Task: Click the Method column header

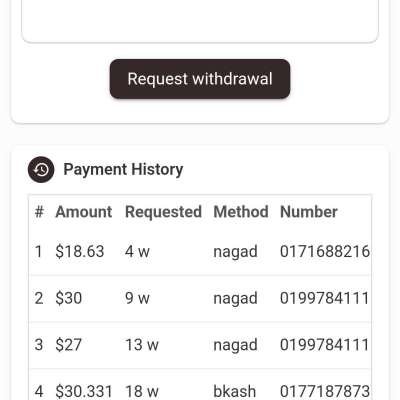Action: [x=241, y=212]
